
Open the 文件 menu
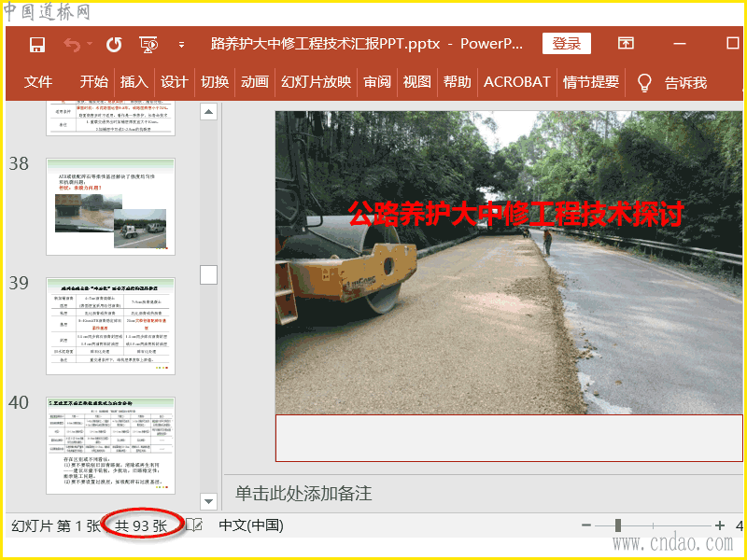coord(38,82)
